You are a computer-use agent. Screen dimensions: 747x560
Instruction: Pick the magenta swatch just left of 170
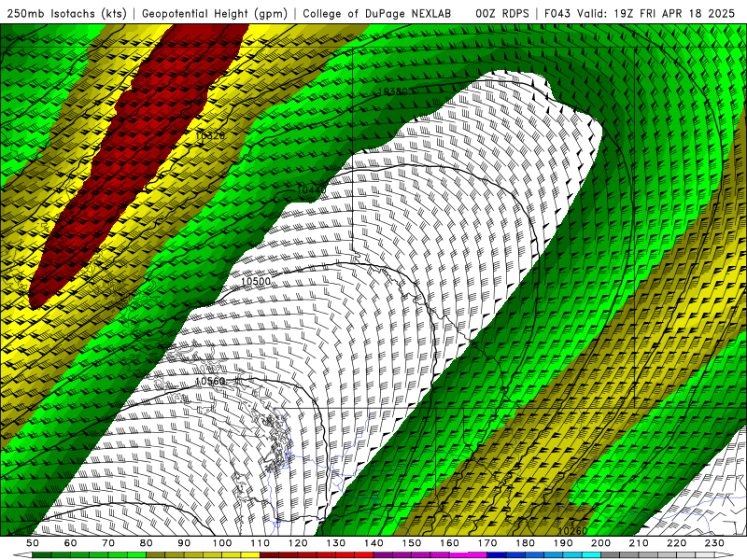478,555
